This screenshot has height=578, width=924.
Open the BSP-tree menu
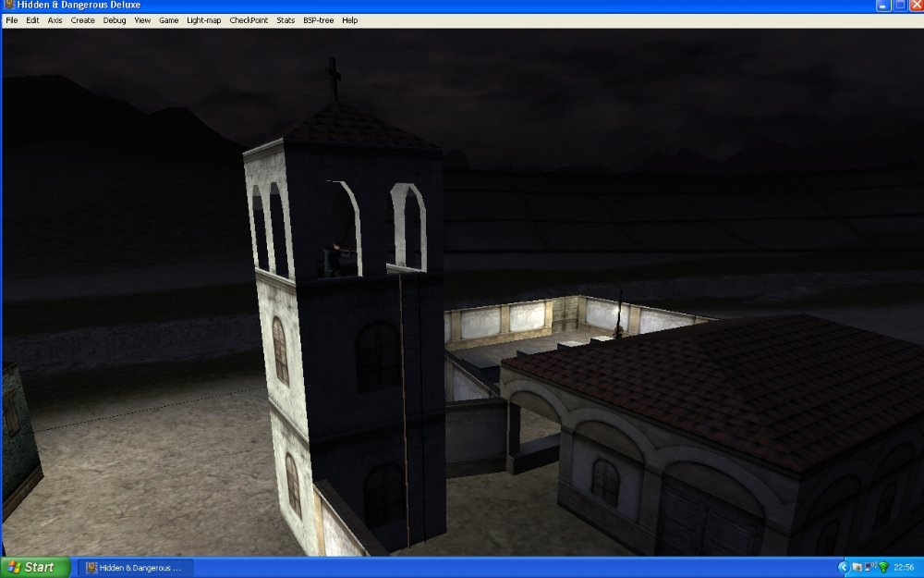(318, 20)
